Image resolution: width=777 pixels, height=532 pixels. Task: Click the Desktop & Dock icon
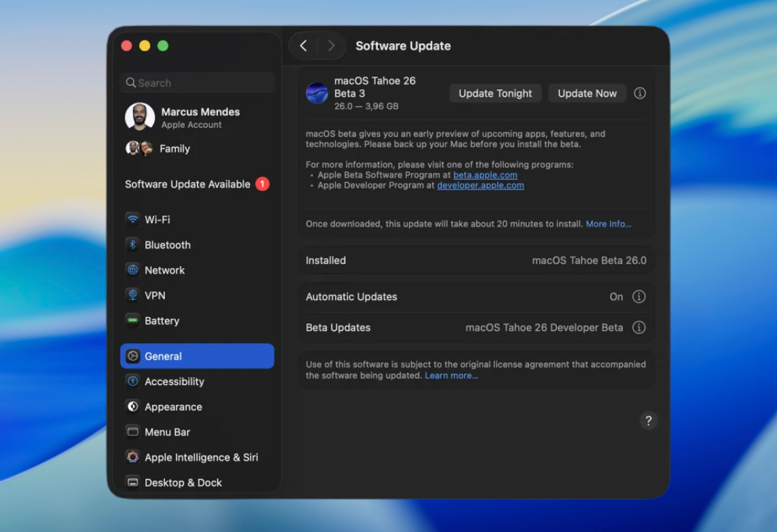point(132,482)
